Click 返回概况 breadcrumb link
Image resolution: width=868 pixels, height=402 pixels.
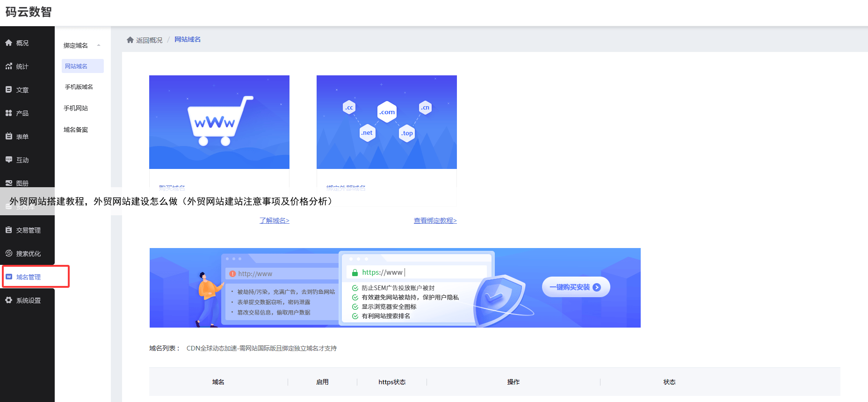tap(149, 40)
